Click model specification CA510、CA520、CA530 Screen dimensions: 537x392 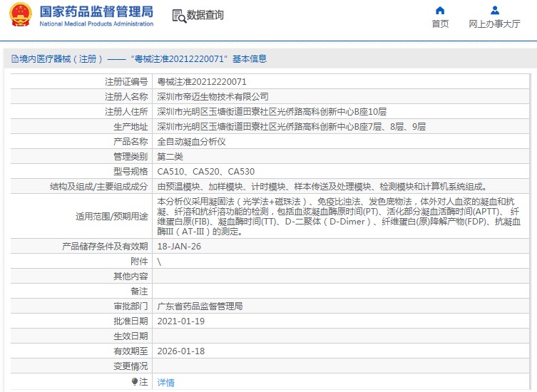(x=205, y=172)
